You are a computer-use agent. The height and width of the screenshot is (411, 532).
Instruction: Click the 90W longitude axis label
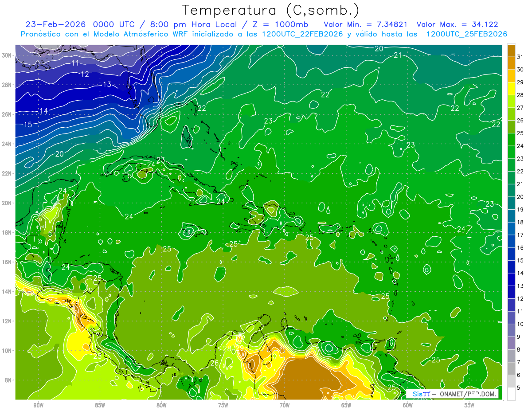click(38, 405)
